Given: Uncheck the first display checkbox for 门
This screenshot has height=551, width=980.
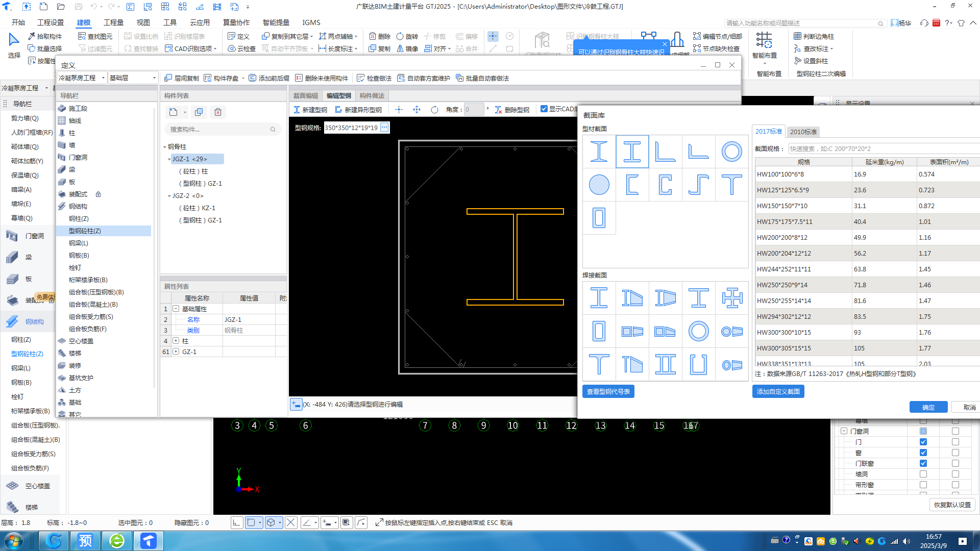Looking at the screenshot, I should click(x=923, y=442).
